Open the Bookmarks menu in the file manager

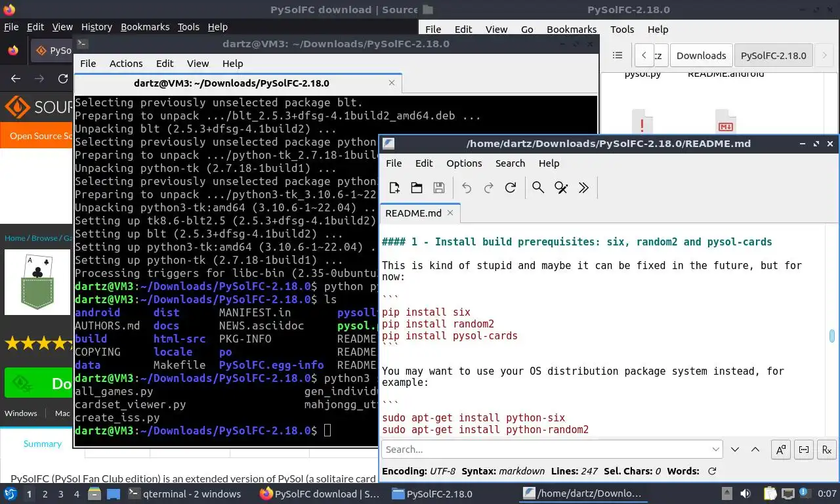pos(572,30)
